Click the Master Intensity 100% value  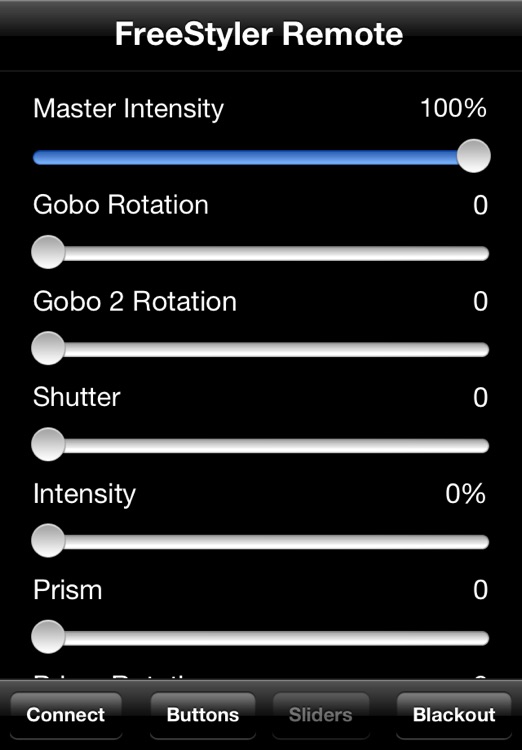(x=453, y=108)
